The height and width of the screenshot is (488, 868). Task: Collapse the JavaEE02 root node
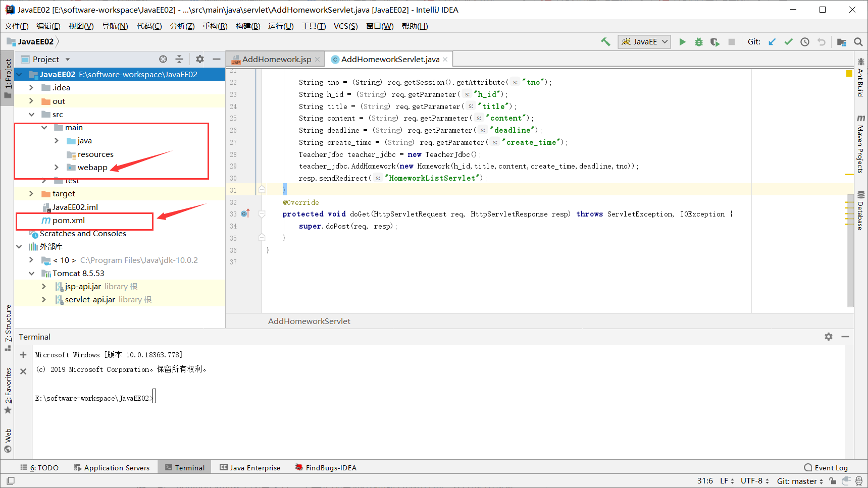[19, 75]
